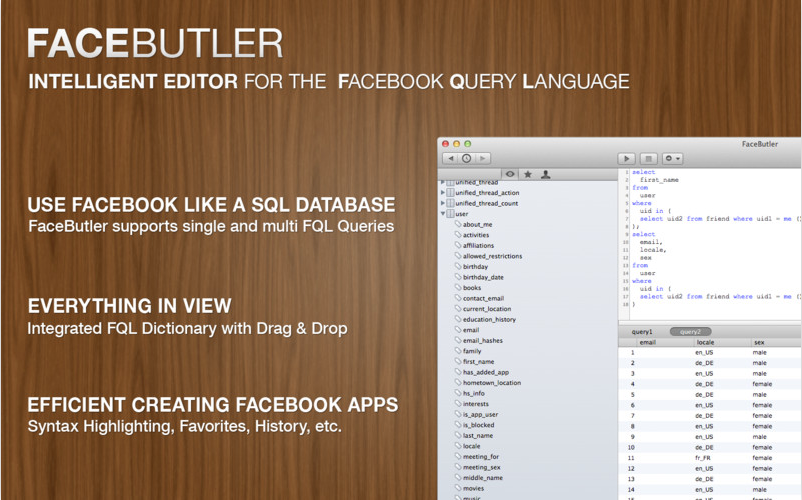802x500 pixels.
Task: Click the user table icon
Action: (450, 214)
